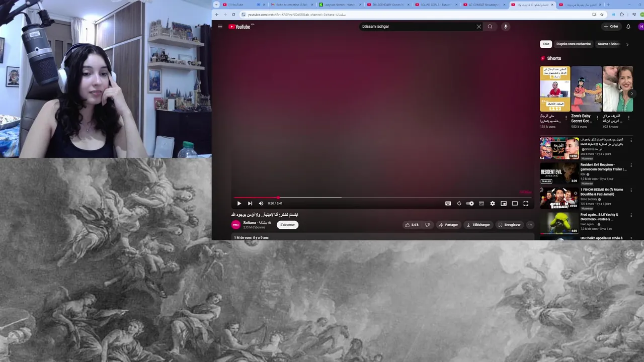Viewport: 644px width, 362px height.
Task: Click the replay loop icon in player
Action: click(x=459, y=204)
